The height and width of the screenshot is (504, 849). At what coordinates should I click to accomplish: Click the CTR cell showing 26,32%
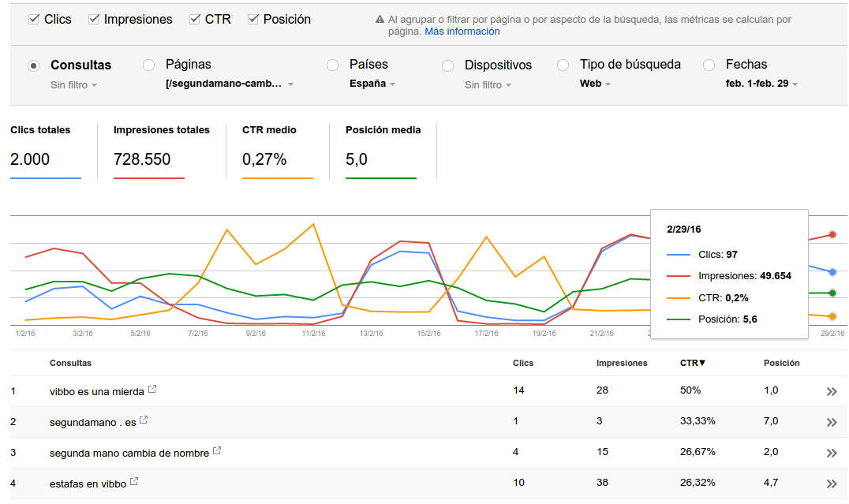pyautogui.click(x=698, y=483)
